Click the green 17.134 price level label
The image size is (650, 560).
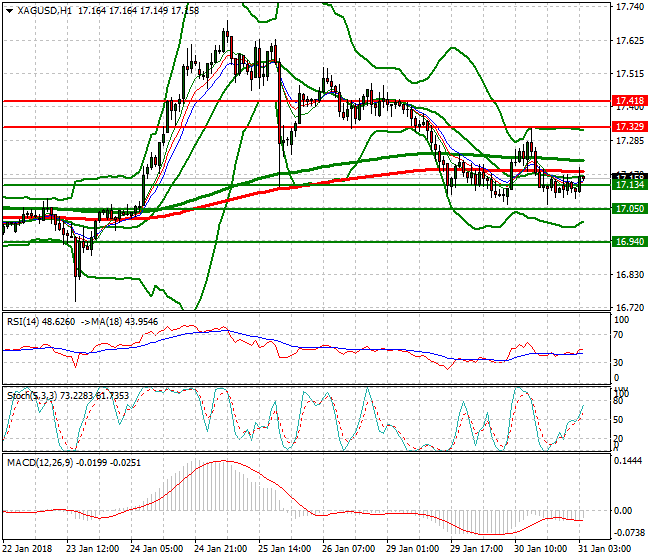click(x=630, y=184)
